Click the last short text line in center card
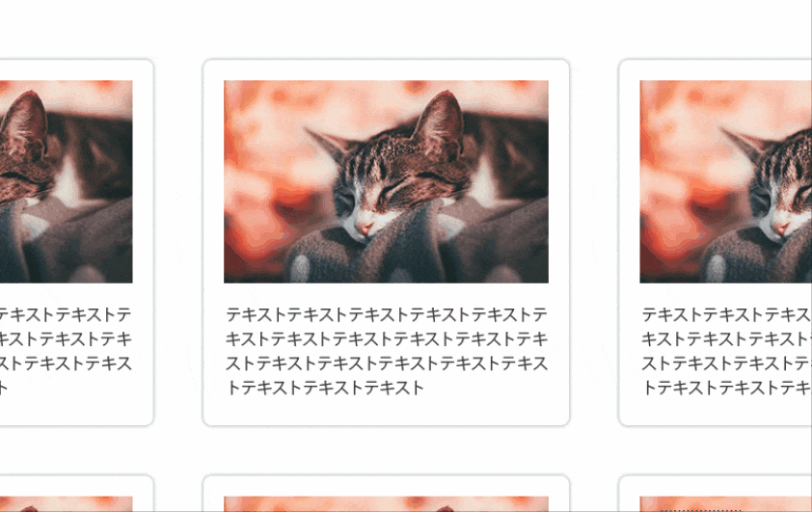This screenshot has width=812, height=512. (x=325, y=388)
